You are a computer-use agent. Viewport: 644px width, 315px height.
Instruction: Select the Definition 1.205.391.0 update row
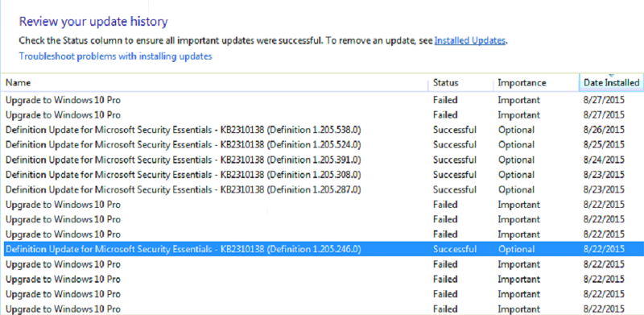324,160
